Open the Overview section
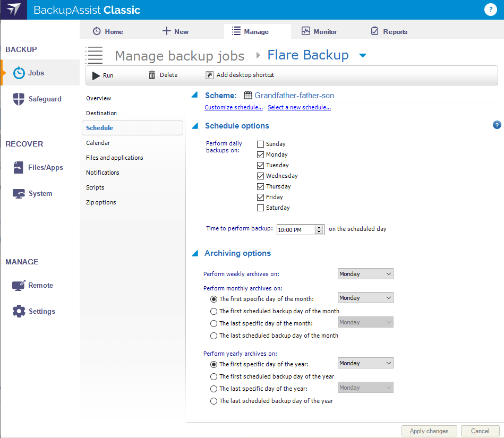The width and height of the screenshot is (504, 438). pos(99,98)
